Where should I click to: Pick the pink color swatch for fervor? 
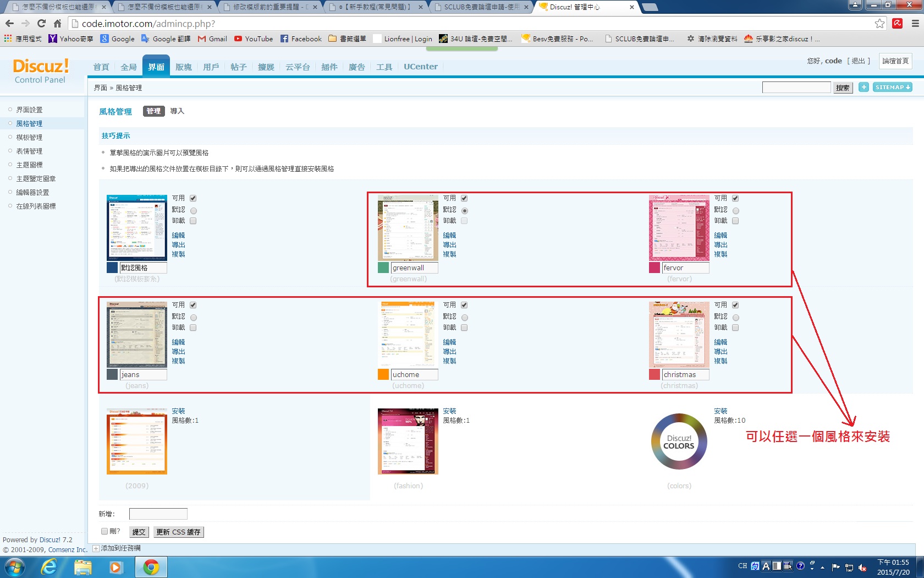pos(654,268)
